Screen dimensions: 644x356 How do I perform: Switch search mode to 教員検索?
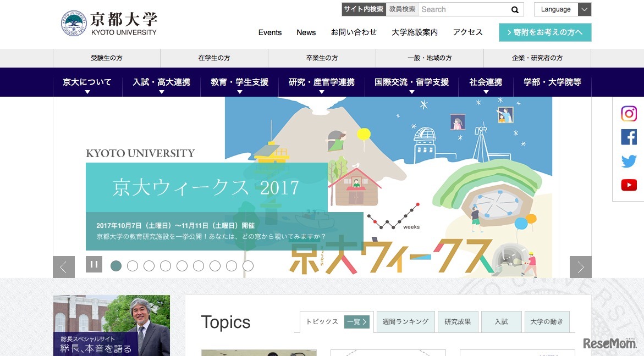[x=401, y=9]
